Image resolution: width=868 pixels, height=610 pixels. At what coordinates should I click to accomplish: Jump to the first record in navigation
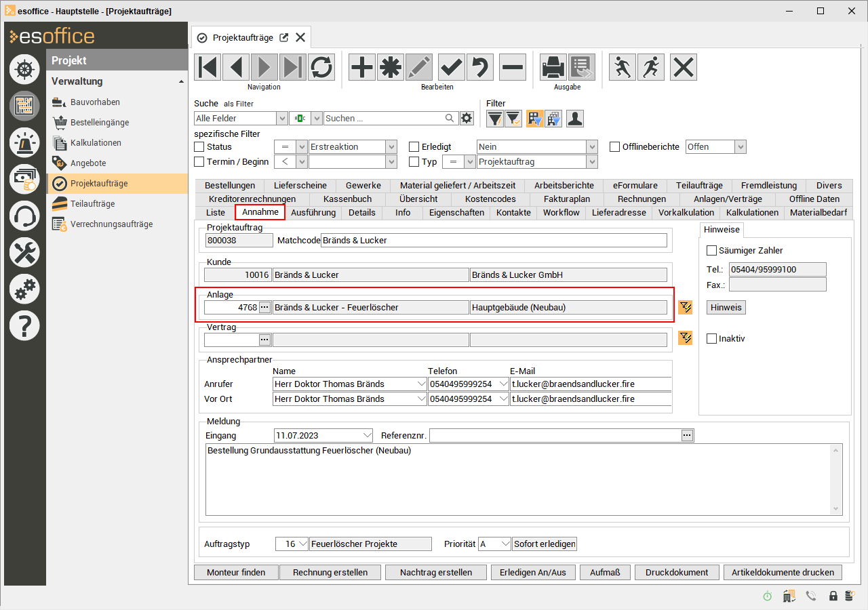[x=208, y=67]
